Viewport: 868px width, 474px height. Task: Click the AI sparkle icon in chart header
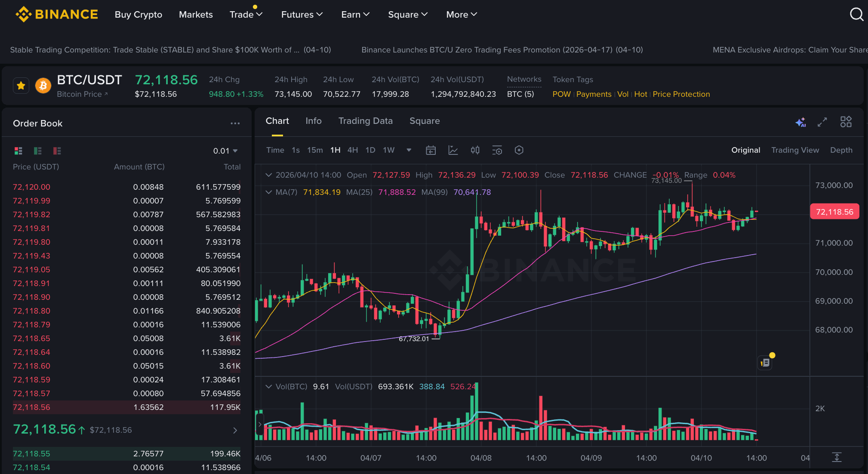point(800,122)
